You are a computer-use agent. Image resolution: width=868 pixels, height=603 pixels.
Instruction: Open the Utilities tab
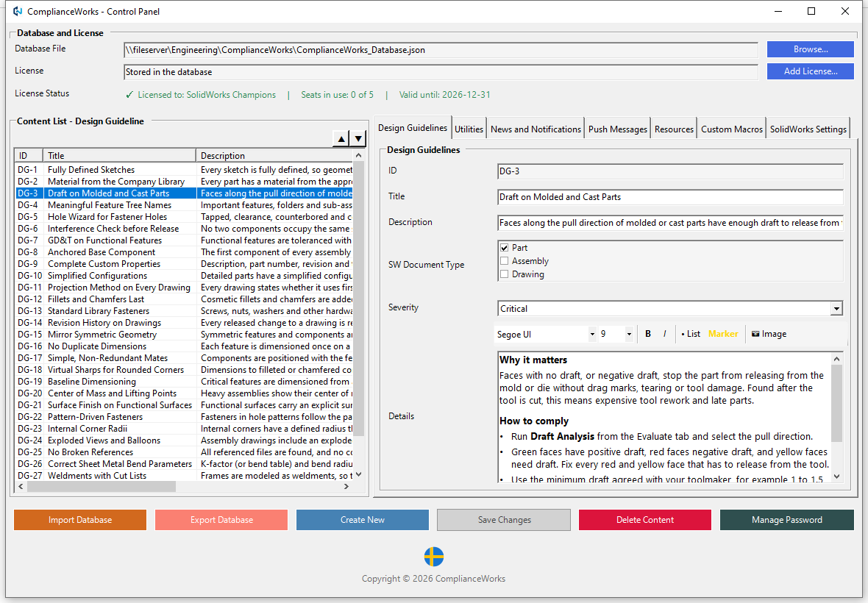pyautogui.click(x=469, y=129)
